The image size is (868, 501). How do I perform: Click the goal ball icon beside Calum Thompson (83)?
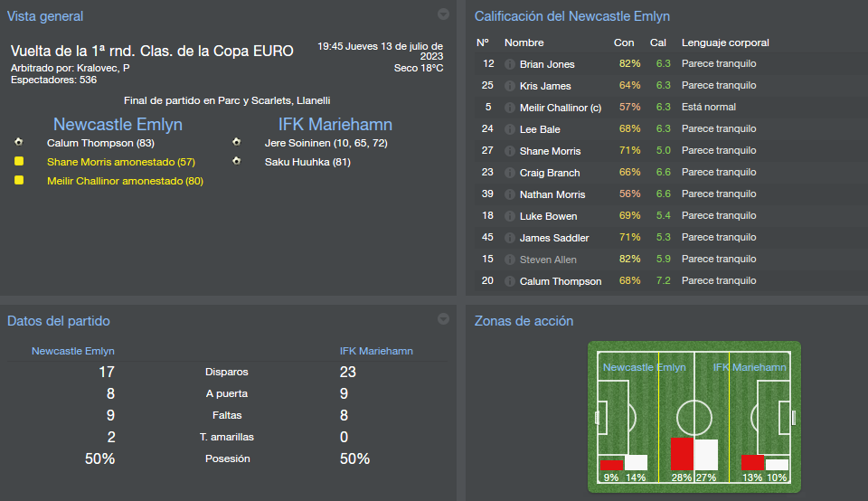[x=18, y=142]
